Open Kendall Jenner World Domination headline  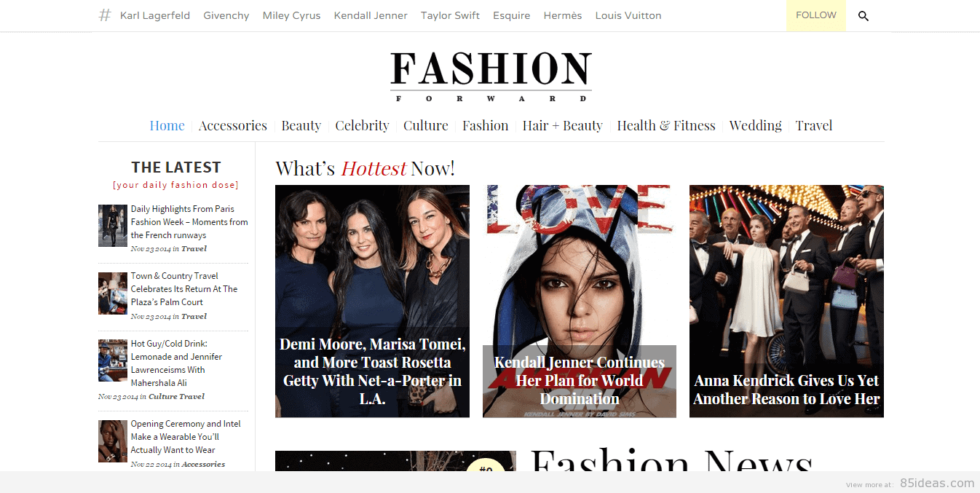click(580, 381)
